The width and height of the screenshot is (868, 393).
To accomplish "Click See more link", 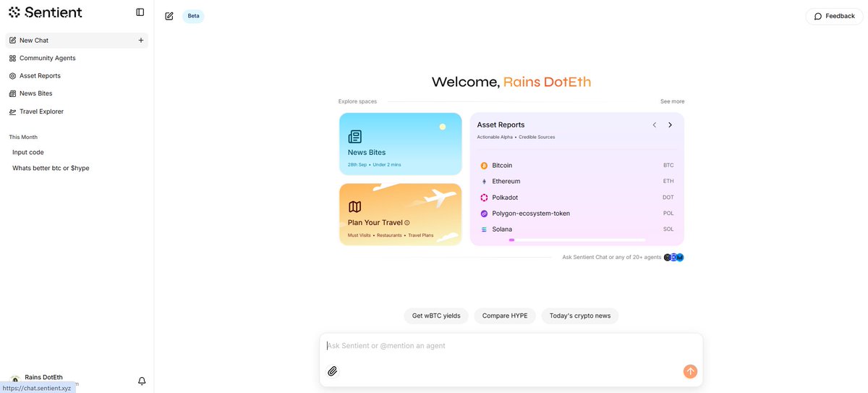I will [672, 101].
